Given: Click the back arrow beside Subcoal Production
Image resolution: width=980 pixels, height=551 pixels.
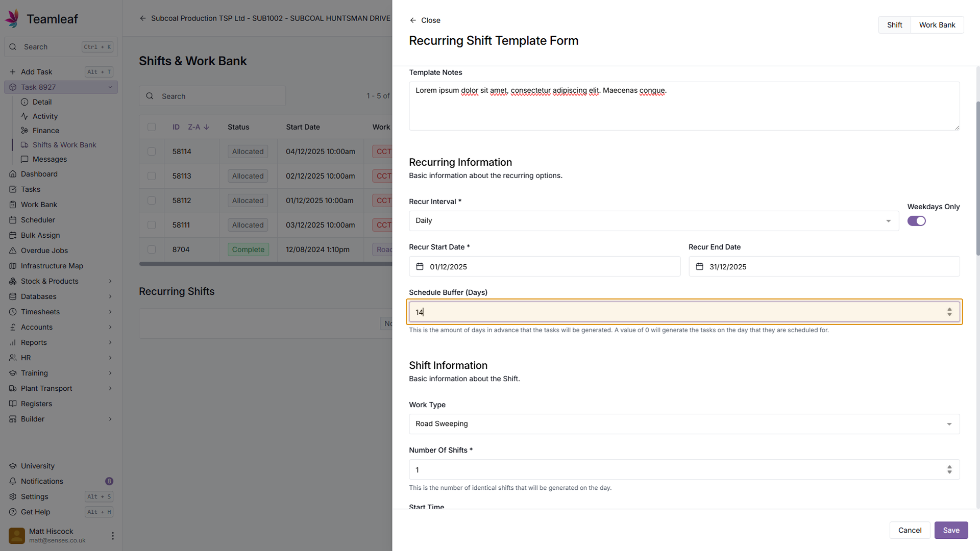Looking at the screenshot, I should [x=143, y=18].
